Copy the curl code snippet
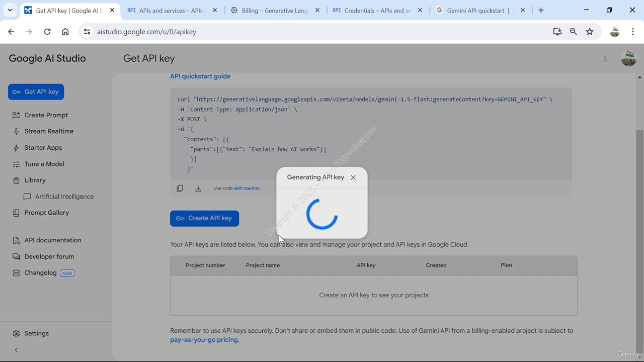Image resolution: width=644 pixels, height=362 pixels. (180, 189)
